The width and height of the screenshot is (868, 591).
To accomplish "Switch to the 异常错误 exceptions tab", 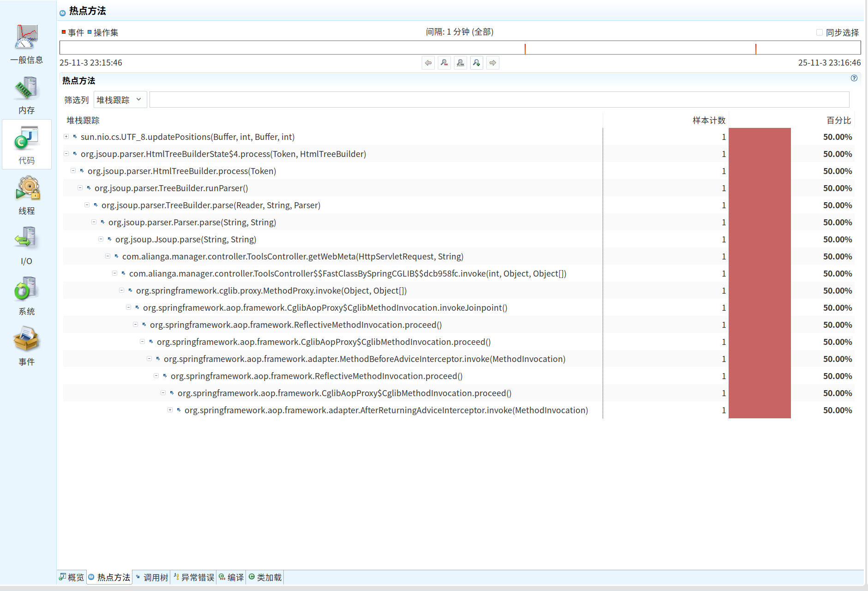I will point(194,577).
